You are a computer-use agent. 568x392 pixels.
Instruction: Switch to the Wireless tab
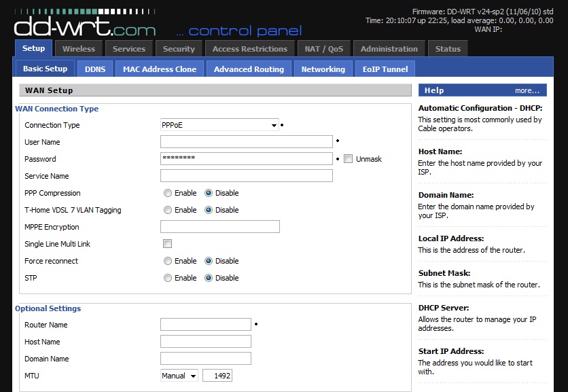point(79,49)
